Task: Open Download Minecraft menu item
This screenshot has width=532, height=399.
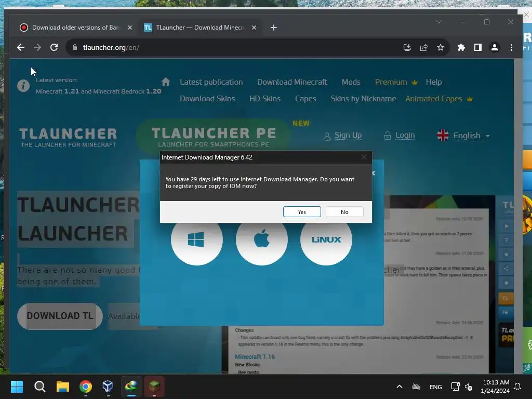Action: click(292, 82)
